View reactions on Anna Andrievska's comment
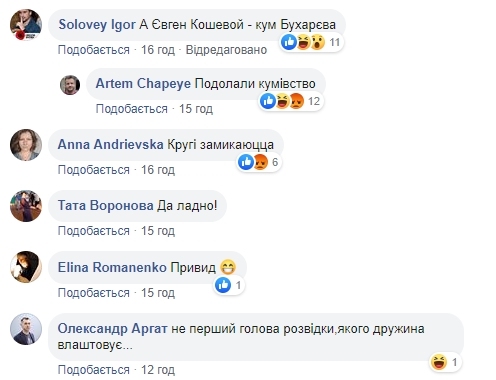The height and width of the screenshot is (380, 496). coord(259,162)
